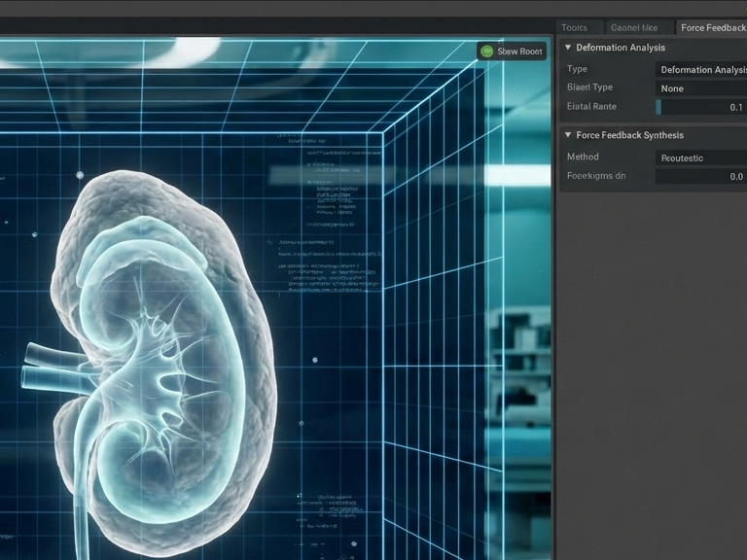This screenshot has height=560, width=747.
Task: Open the Blaerl Type dropdown set to None
Action: coord(700,88)
